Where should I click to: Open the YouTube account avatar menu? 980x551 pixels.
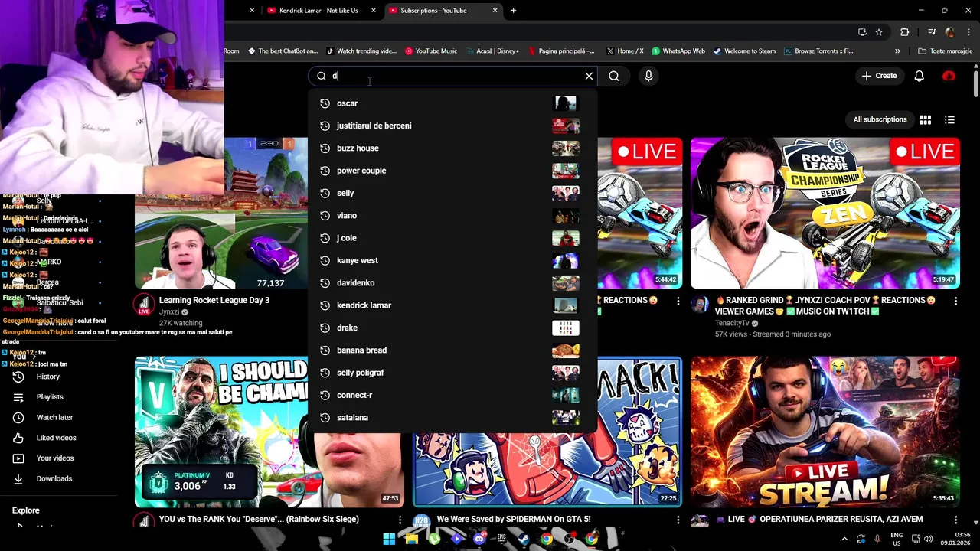click(x=949, y=76)
